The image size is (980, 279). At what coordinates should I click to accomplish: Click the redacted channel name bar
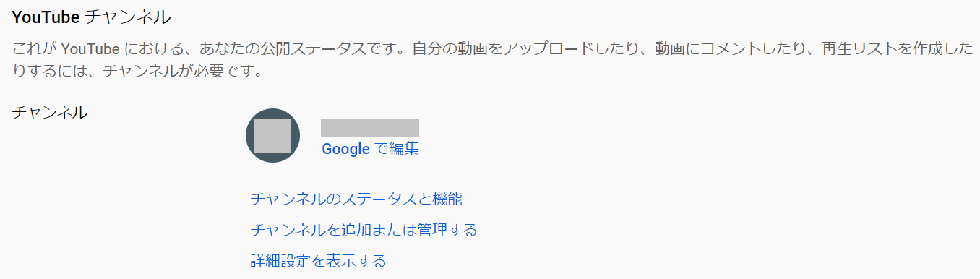370,128
